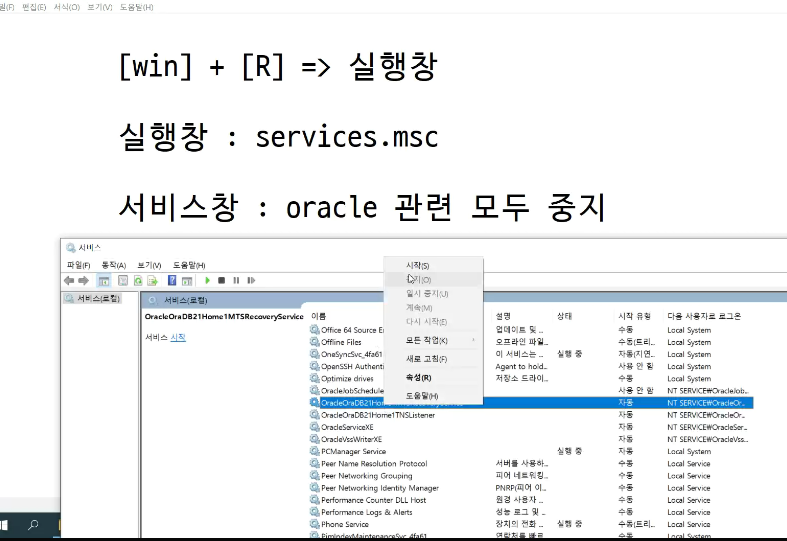Open the blue Help question-mark icon
The width and height of the screenshot is (787, 541).
coord(172,281)
